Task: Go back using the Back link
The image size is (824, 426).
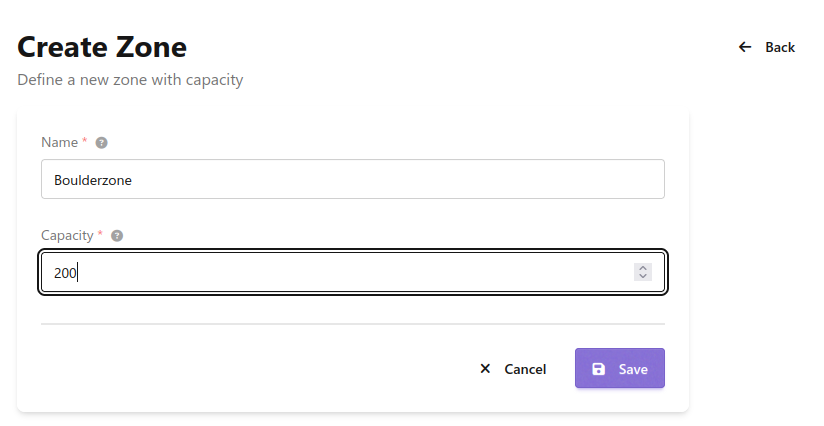Action: (x=779, y=47)
